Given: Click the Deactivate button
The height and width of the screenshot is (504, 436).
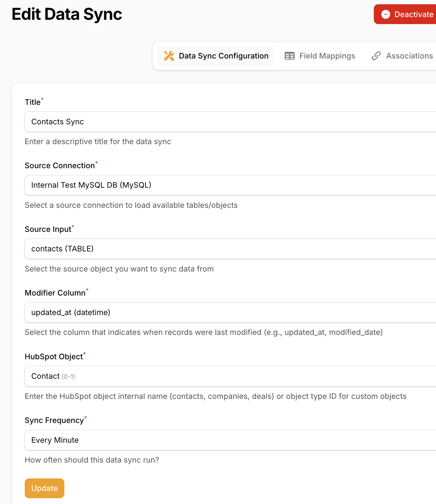Looking at the screenshot, I should pyautogui.click(x=405, y=14).
